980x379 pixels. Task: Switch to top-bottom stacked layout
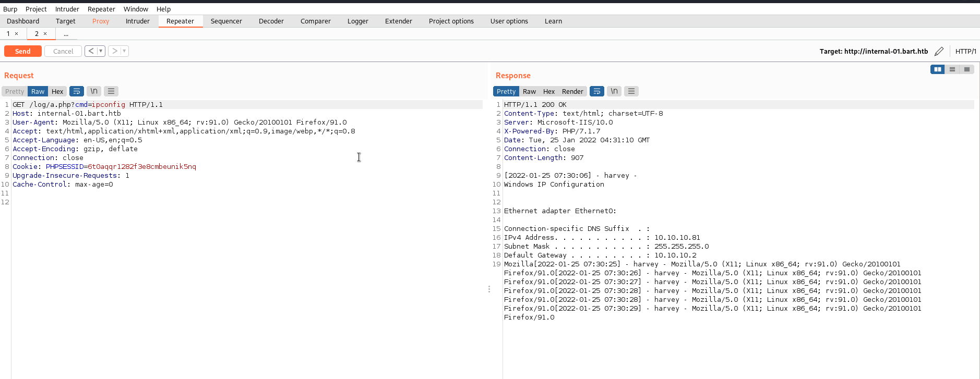[x=952, y=69]
